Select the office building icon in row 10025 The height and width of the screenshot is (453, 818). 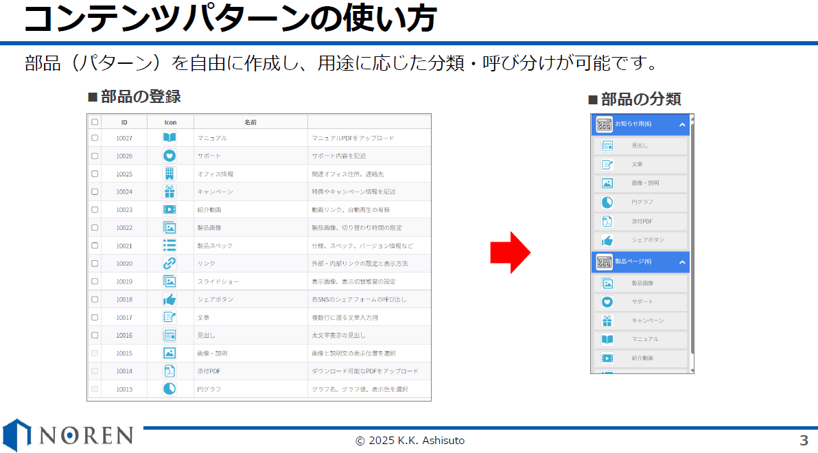tap(169, 174)
